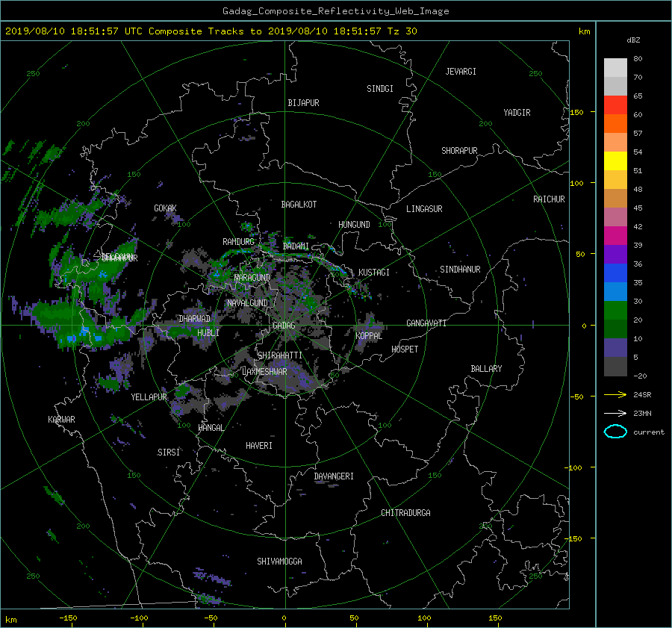Click the UTC Composite Tracks timestamp header

click(x=211, y=31)
